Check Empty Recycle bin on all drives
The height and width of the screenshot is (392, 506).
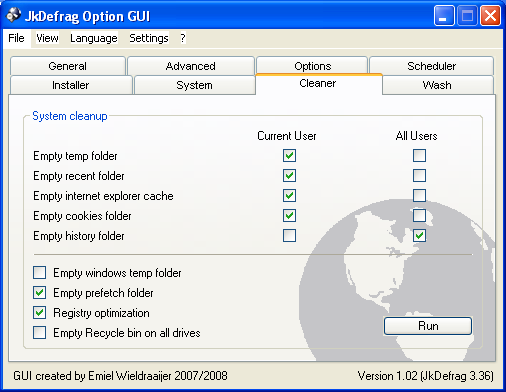(39, 333)
